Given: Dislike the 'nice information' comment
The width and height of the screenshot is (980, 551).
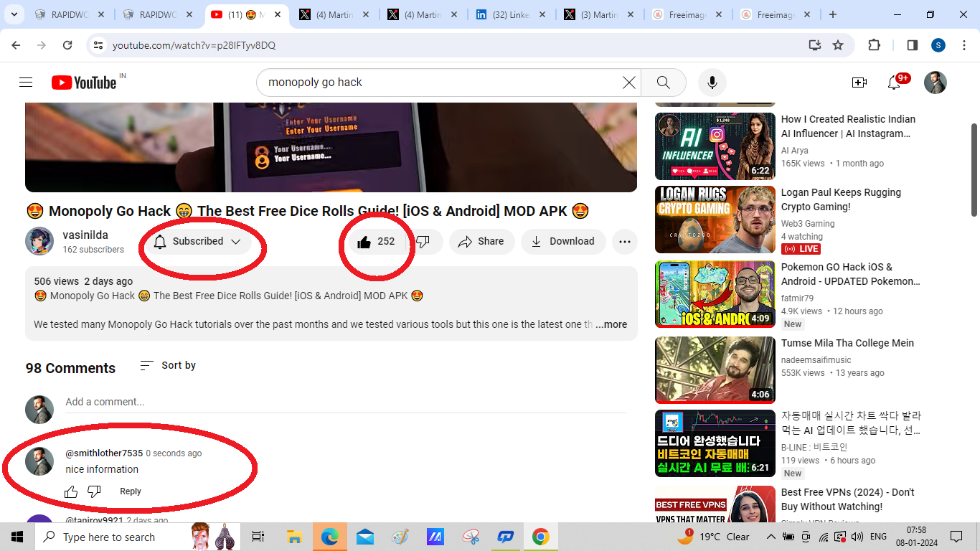Looking at the screenshot, I should point(94,491).
